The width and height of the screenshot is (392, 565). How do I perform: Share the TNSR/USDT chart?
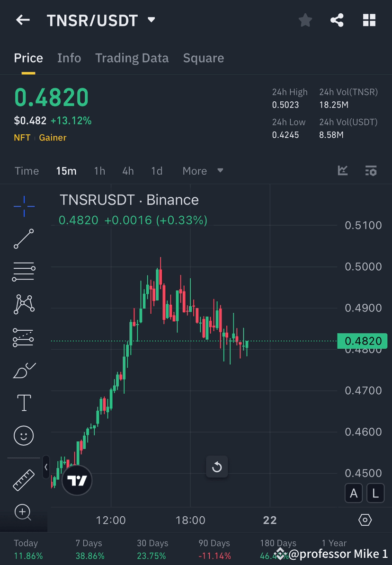[337, 20]
